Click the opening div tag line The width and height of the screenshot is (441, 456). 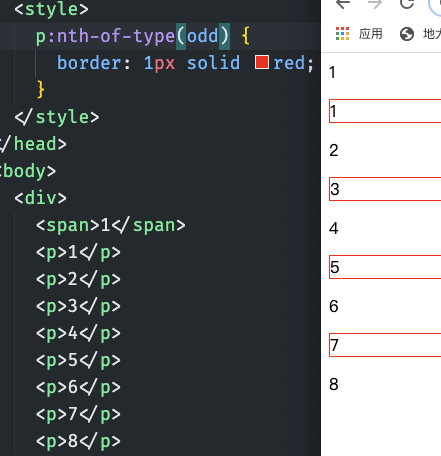tap(40, 198)
